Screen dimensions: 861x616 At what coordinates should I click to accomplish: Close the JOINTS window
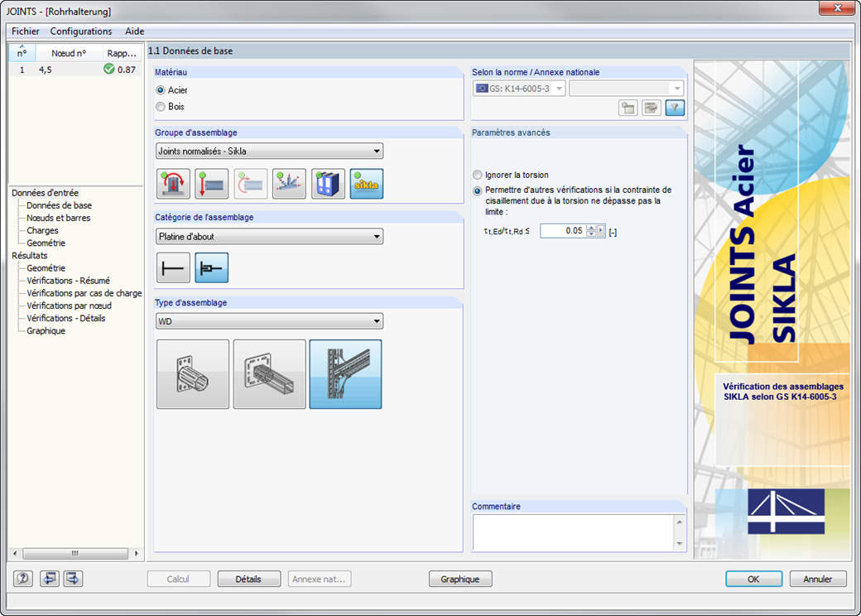[x=838, y=7]
